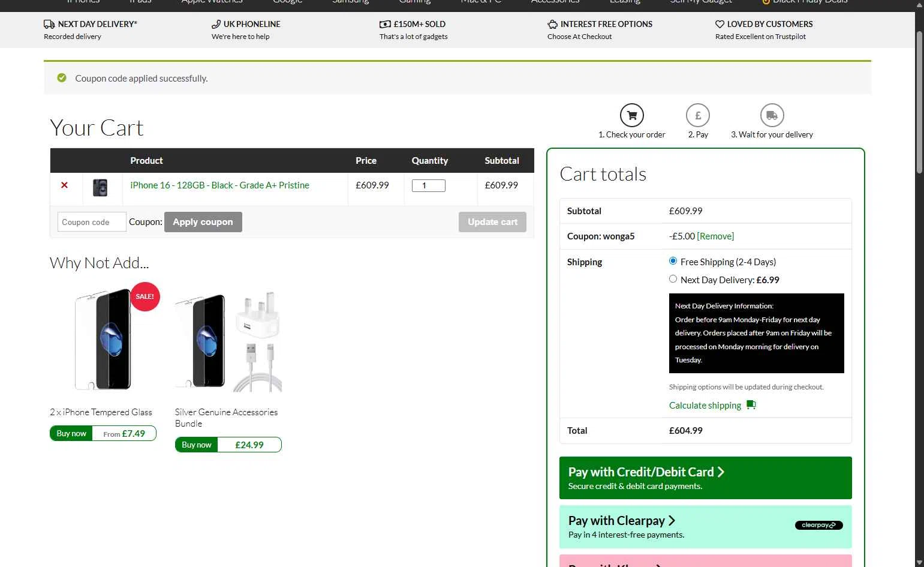This screenshot has width=924, height=567.
Task: Click 'Rated Excellent on Trustpilot' text
Action: (x=760, y=37)
